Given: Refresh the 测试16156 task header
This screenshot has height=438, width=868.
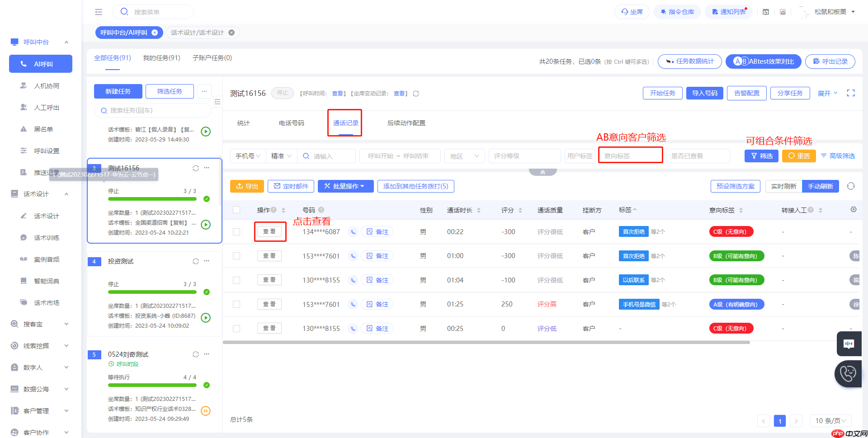Looking at the screenshot, I should tap(416, 94).
